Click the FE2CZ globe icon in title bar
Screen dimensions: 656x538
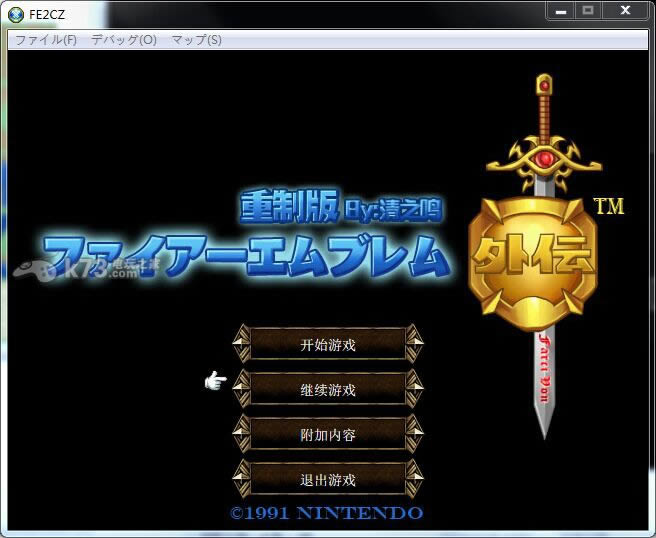(16, 15)
